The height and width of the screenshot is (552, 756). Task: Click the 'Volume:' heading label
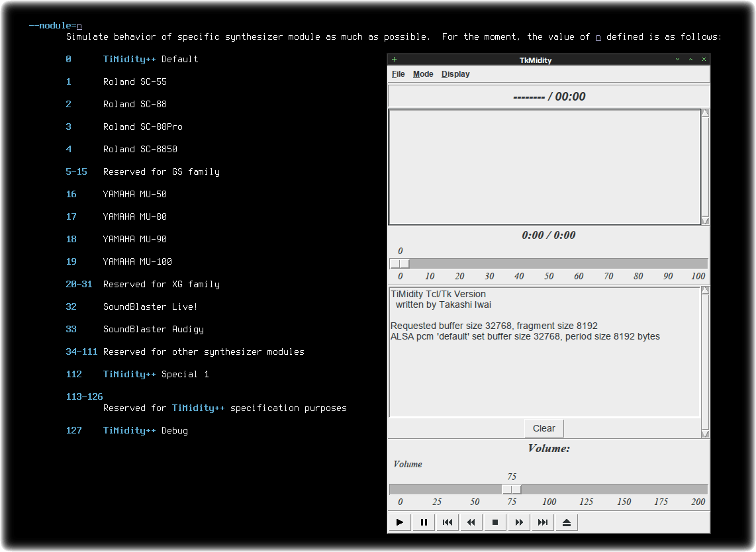click(549, 448)
